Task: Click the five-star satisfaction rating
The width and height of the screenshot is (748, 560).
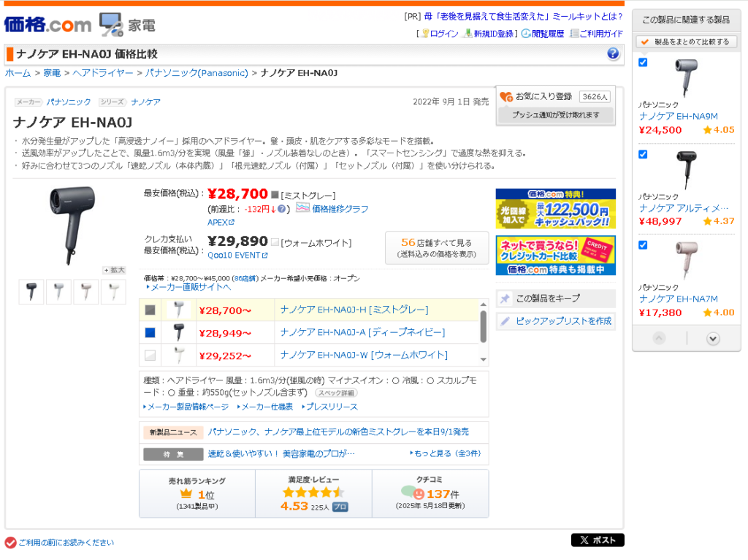Action: point(313,492)
